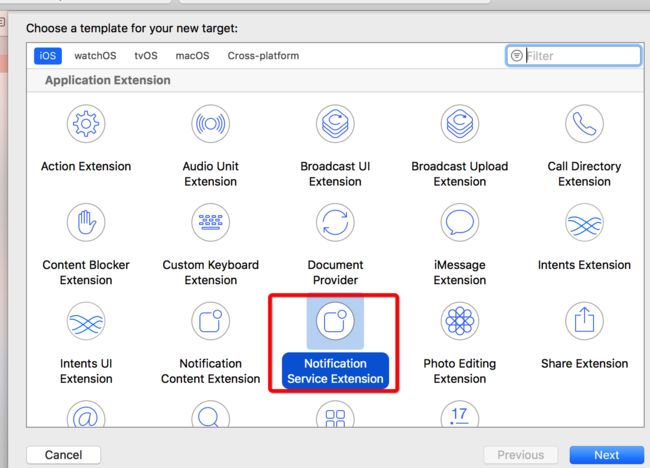
Task: Choose the Photo Editing Extension flower icon
Action: (460, 321)
